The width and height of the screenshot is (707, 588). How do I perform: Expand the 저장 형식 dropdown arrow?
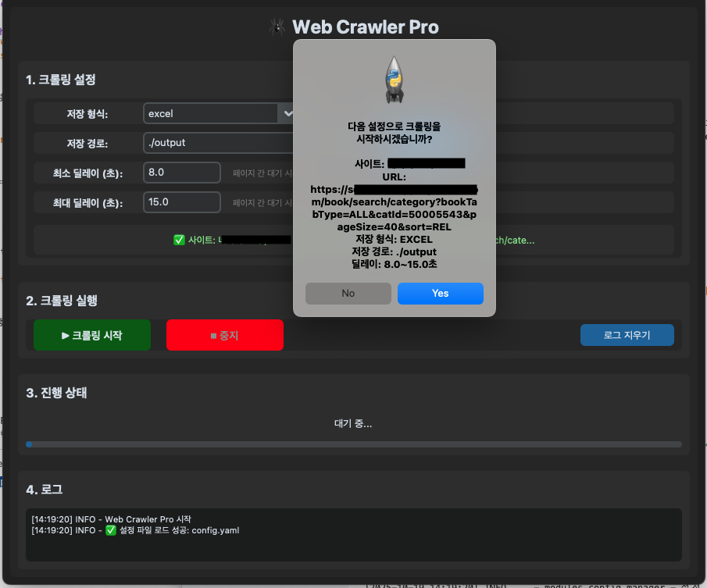pyautogui.click(x=287, y=113)
